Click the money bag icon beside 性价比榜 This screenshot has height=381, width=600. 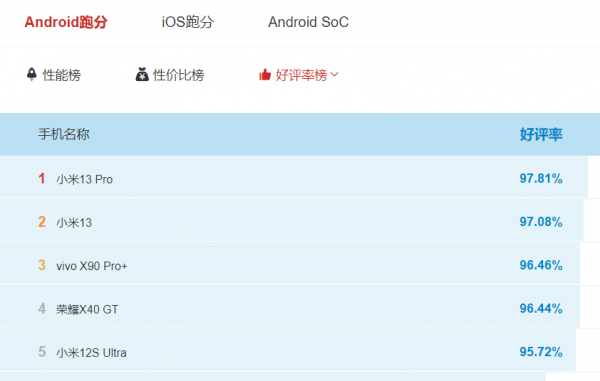(x=142, y=74)
